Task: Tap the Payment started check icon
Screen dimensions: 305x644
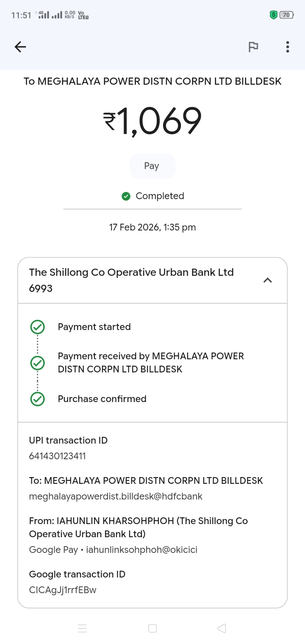Action: pyautogui.click(x=38, y=327)
